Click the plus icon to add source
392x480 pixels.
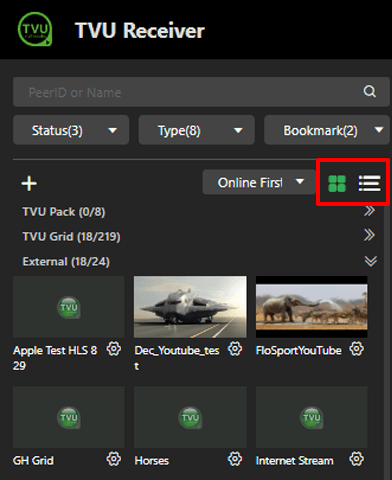tap(29, 183)
